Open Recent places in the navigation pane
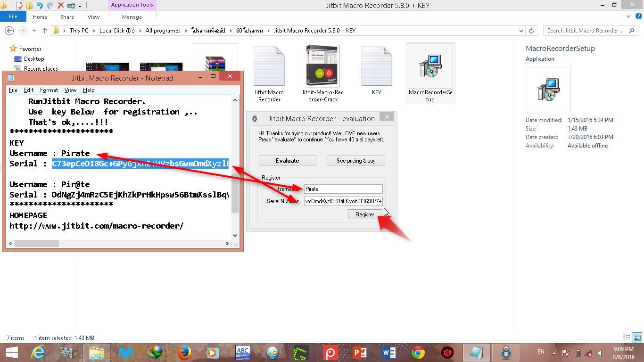Viewport: 644px width, 362px height. (41, 69)
